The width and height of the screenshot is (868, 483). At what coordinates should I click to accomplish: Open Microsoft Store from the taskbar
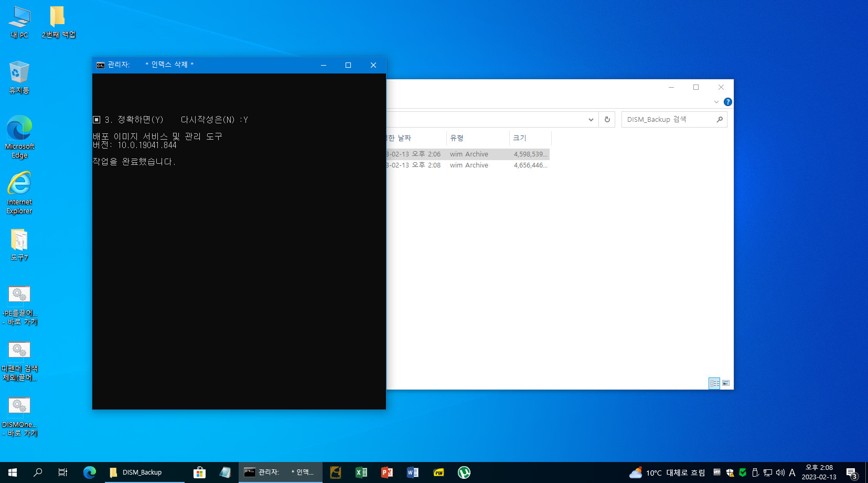[199, 472]
